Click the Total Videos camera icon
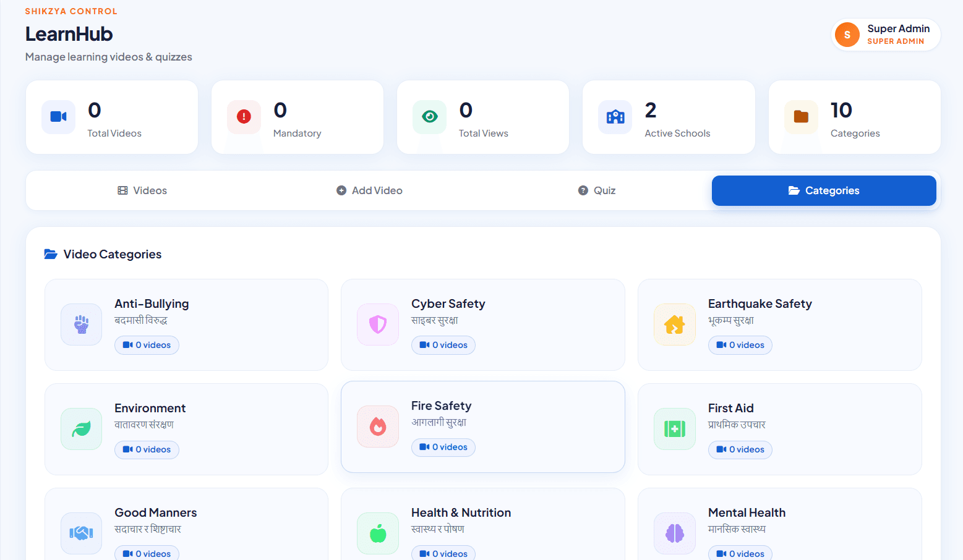The image size is (963, 560). (x=58, y=117)
